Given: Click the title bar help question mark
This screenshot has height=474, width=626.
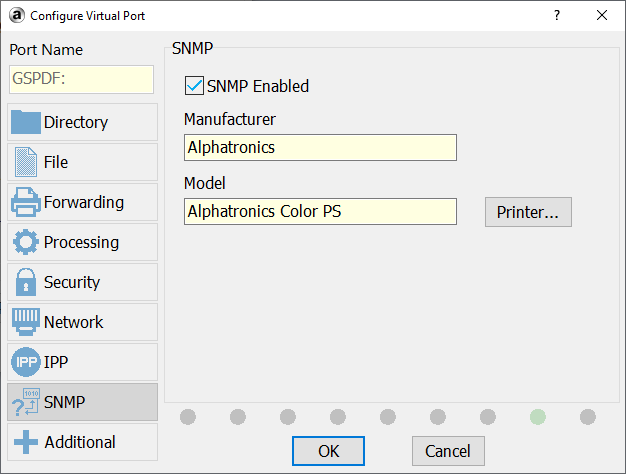Looking at the screenshot, I should click(x=557, y=15).
